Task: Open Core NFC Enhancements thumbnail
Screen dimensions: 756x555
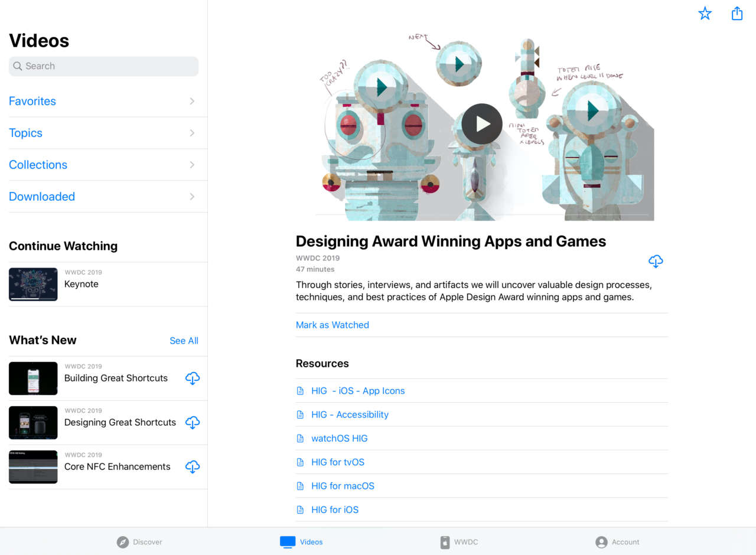Action: (33, 467)
